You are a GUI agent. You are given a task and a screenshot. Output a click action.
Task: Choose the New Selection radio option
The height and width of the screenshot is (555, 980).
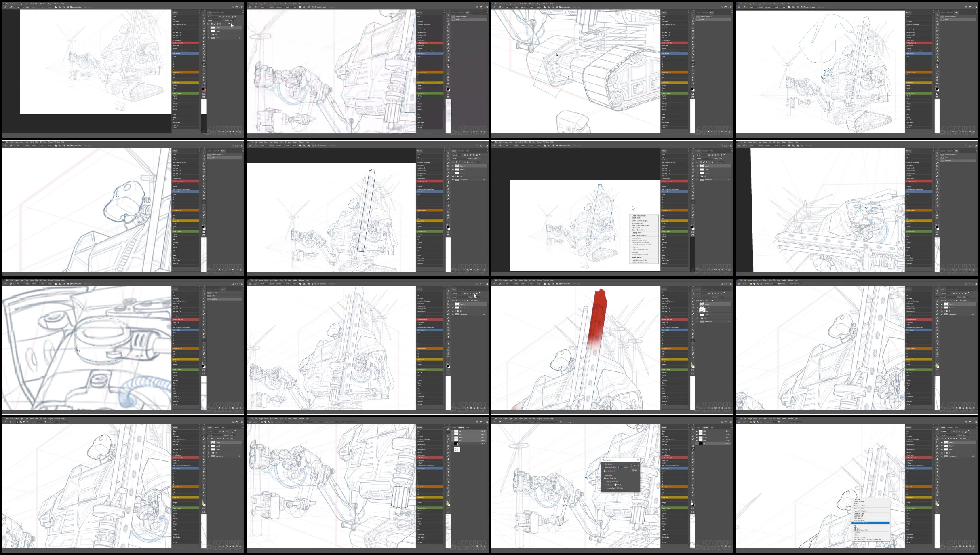coord(605,478)
